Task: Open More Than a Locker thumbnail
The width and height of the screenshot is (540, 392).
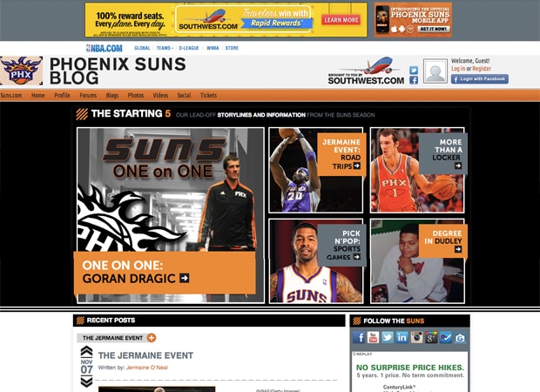Action: [417, 170]
